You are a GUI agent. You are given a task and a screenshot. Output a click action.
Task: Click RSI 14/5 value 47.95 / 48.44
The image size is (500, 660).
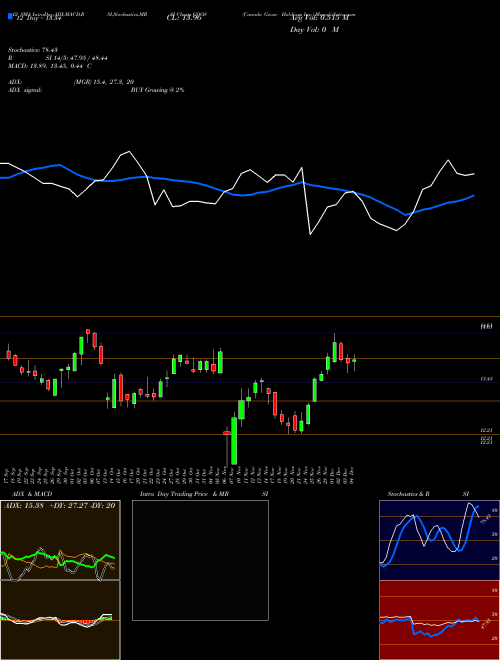(77, 58)
